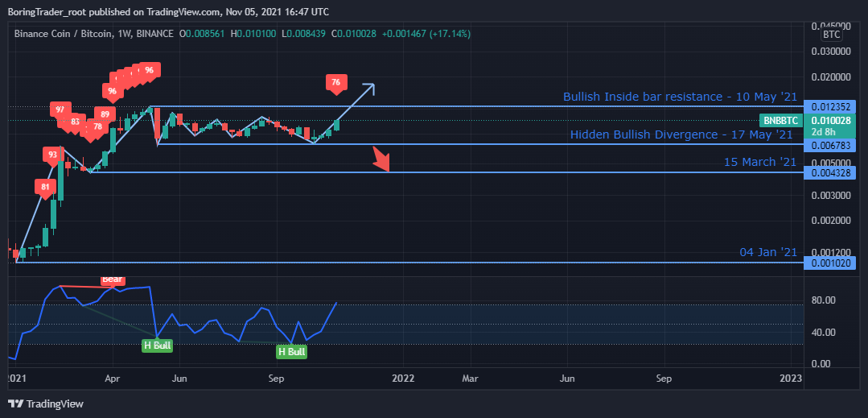Viewport: 868px width, 418px height.
Task: Click the H Bull label near September
Action: point(291,352)
